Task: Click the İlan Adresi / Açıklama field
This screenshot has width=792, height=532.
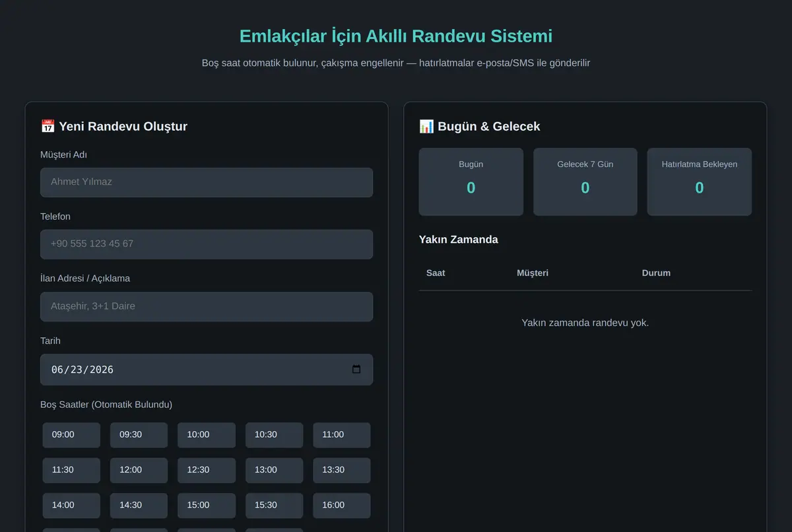Action: [207, 307]
